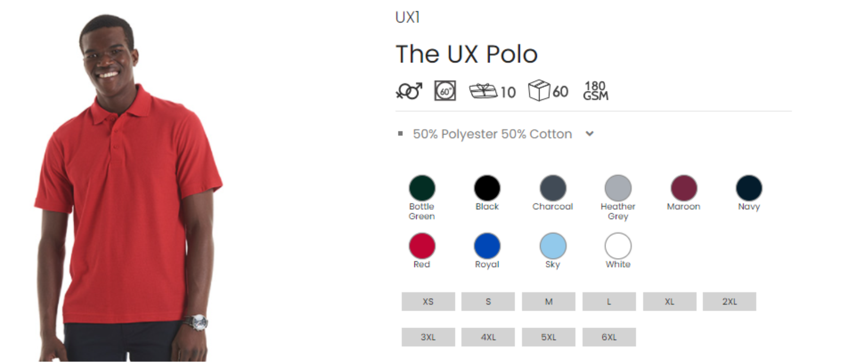Click the carton box 60 icon

coord(548,91)
